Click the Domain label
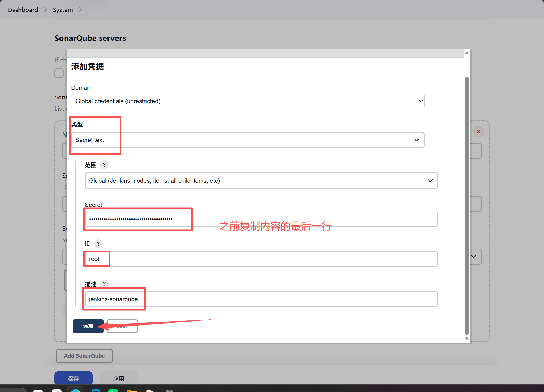Screen dimensions: 544x392 point(81,88)
